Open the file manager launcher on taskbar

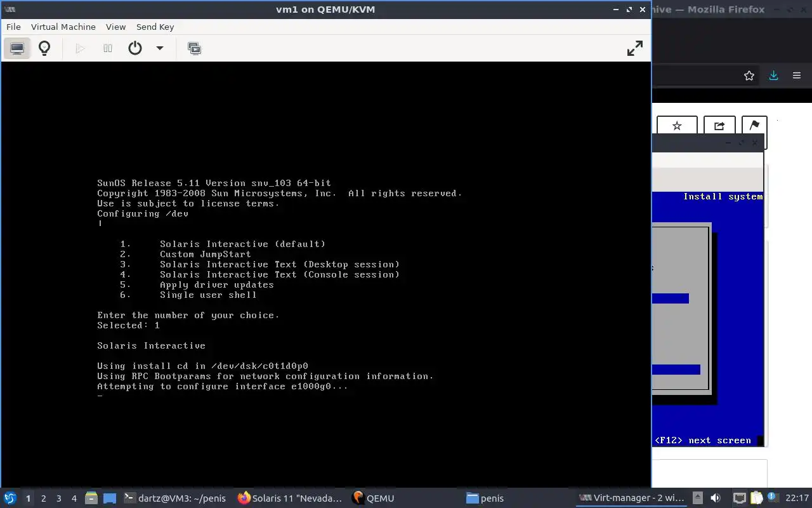point(91,498)
